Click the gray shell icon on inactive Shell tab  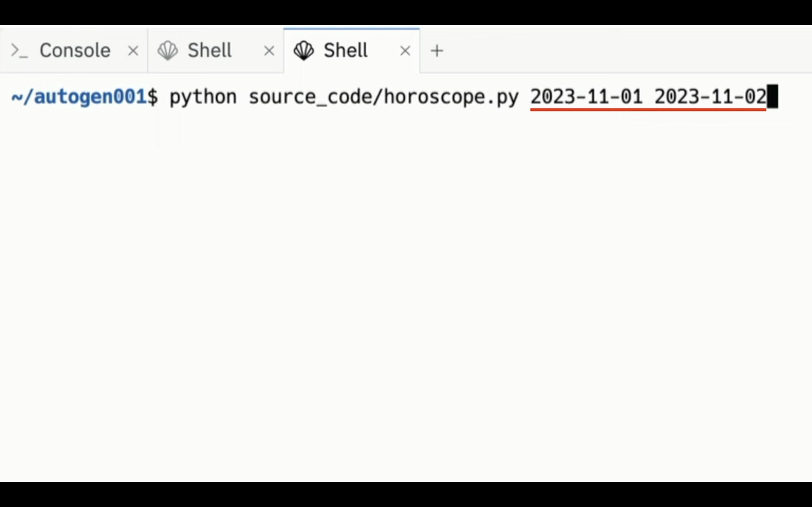point(168,51)
